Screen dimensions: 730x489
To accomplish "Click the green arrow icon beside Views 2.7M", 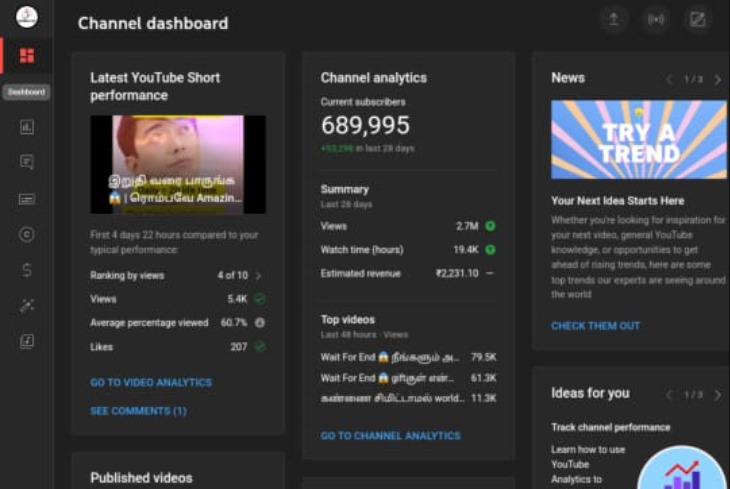I will [490, 226].
